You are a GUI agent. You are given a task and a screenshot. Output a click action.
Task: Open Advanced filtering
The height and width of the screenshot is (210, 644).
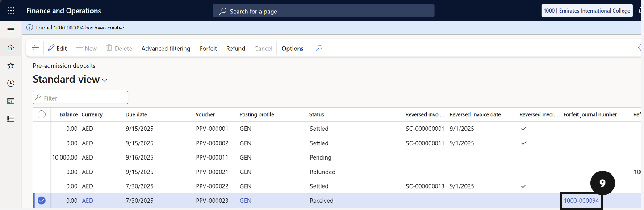click(x=166, y=48)
